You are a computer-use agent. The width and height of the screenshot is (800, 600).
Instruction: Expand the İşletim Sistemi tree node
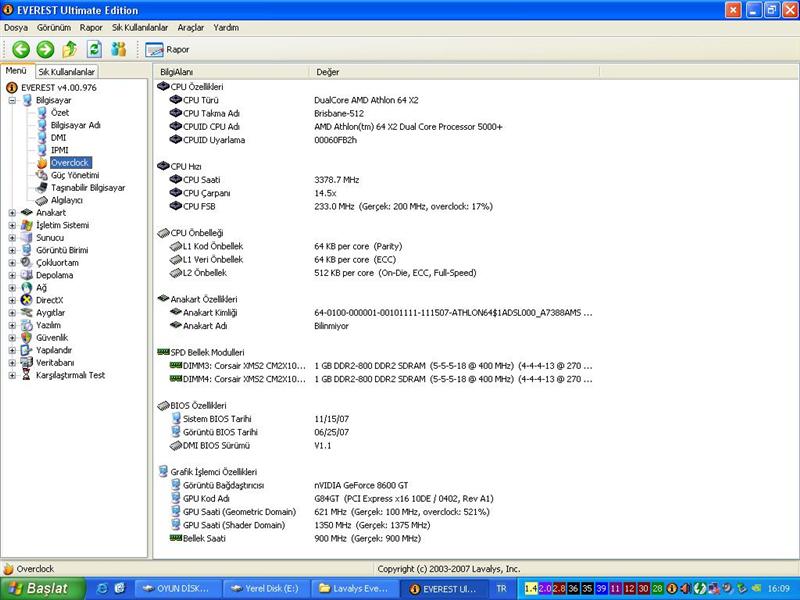(x=12, y=225)
